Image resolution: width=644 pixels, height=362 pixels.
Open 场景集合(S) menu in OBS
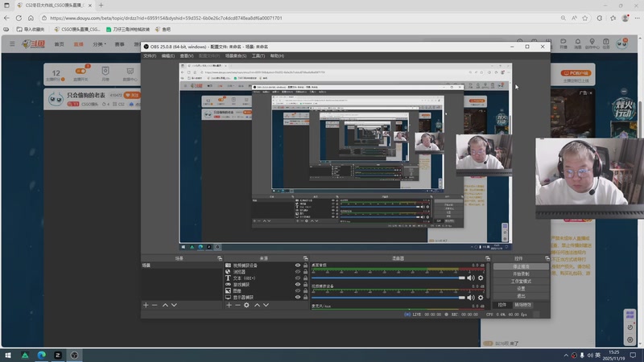[x=236, y=56]
